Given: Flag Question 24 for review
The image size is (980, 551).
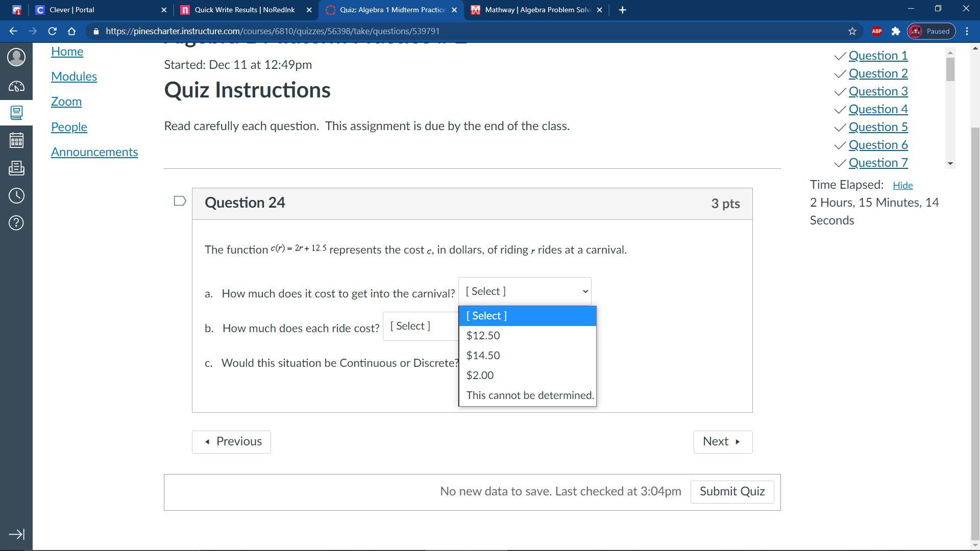Looking at the screenshot, I should [x=180, y=201].
